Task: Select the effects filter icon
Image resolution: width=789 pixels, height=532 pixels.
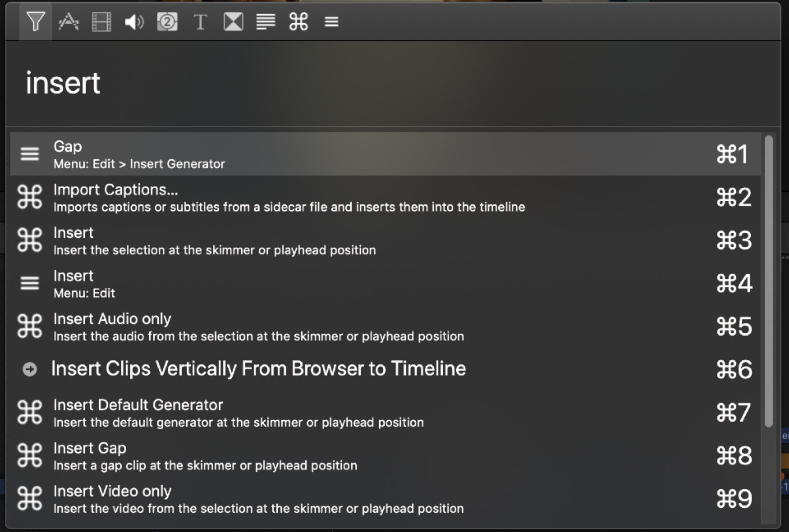Action: coord(68,21)
